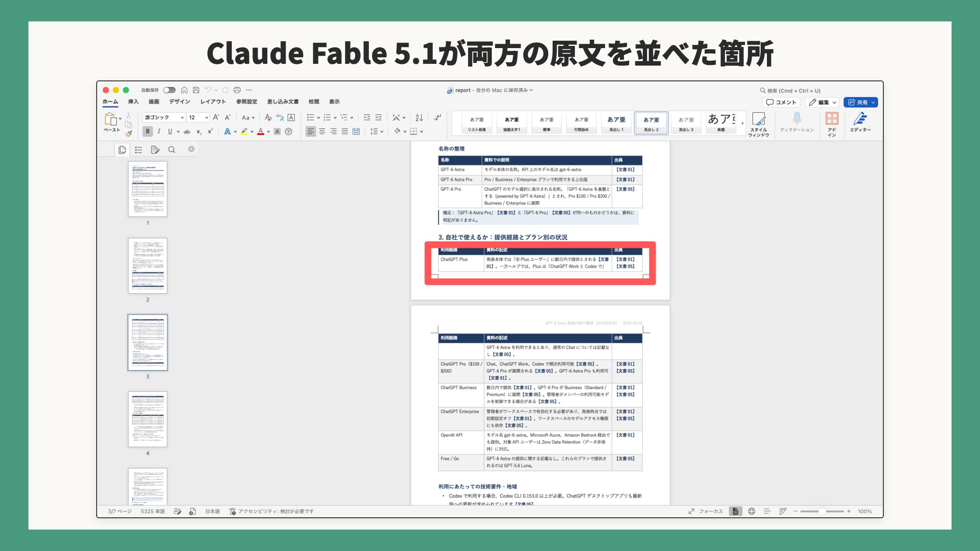Click the Clear Formatting icon
The width and height of the screenshot is (980, 551).
(268, 118)
